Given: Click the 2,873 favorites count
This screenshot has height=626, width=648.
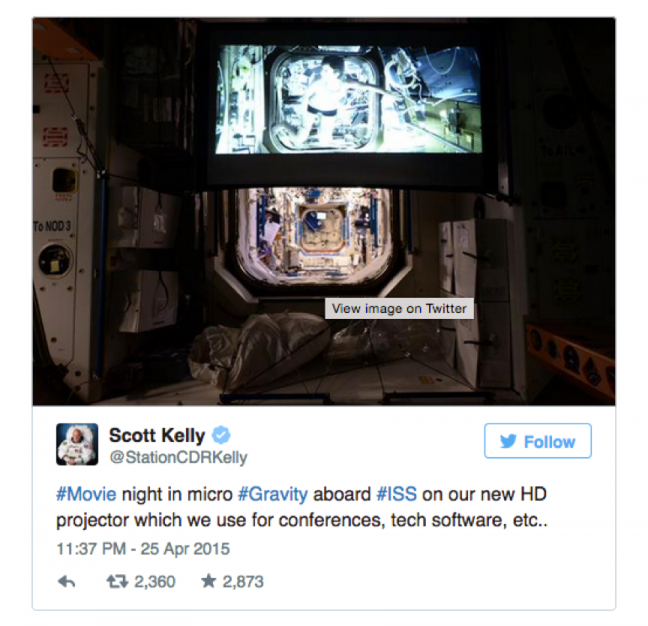Looking at the screenshot, I should pos(243,581).
